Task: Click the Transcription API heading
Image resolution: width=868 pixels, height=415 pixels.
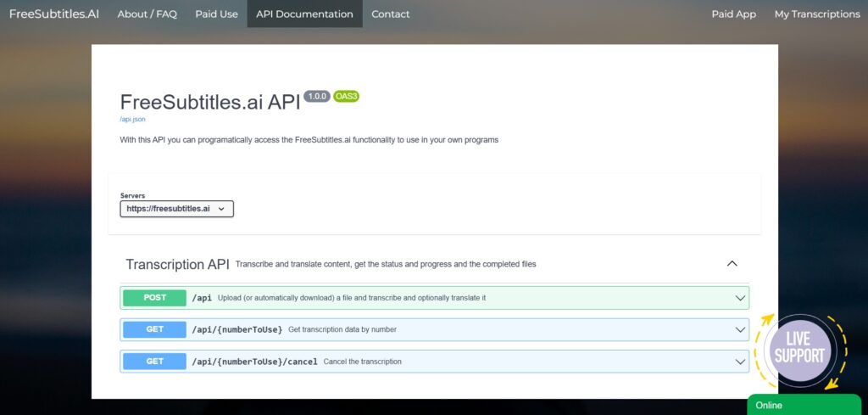Action: 177,264
